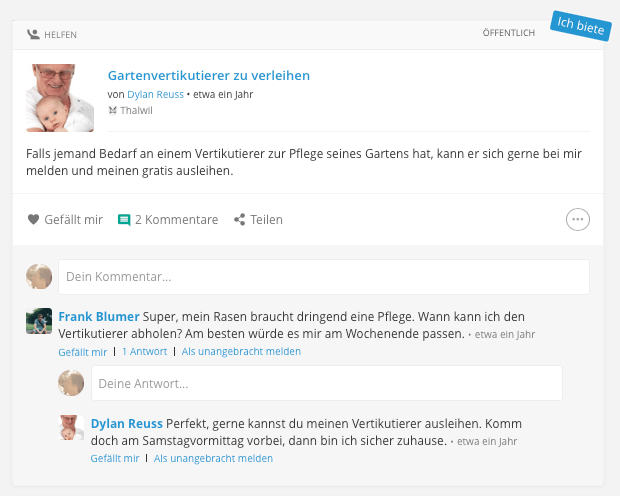This screenshot has width=620, height=496.
Task: Open the green comments speech-bubble icon
Action: pyautogui.click(x=124, y=220)
